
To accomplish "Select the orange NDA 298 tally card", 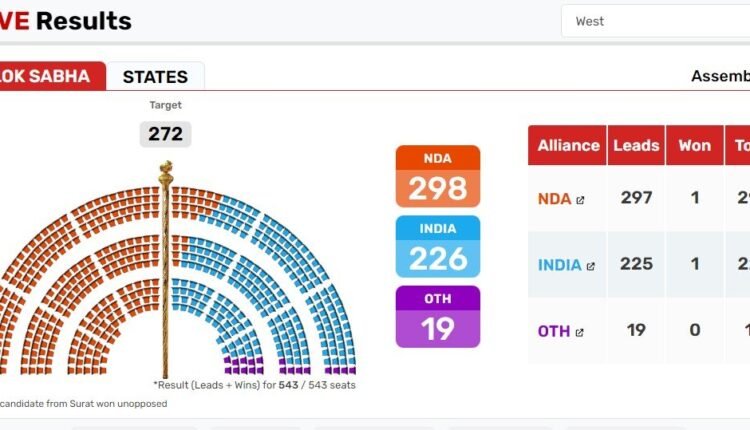I will (x=438, y=176).
